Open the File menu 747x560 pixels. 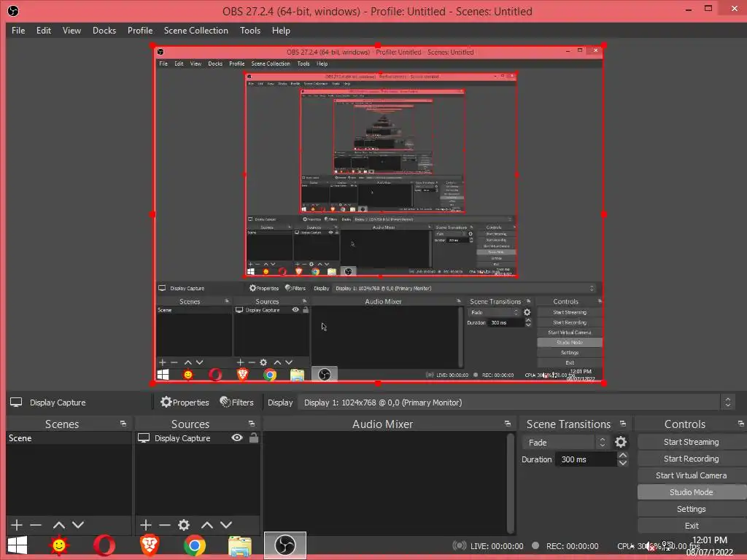click(x=18, y=31)
